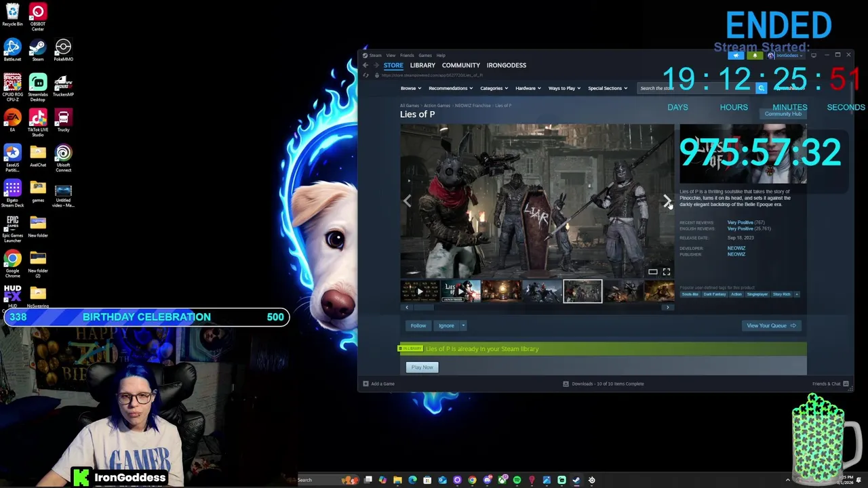This screenshot has width=868, height=488.
Task: Toggle theater mode on media viewer
Action: tap(652, 272)
